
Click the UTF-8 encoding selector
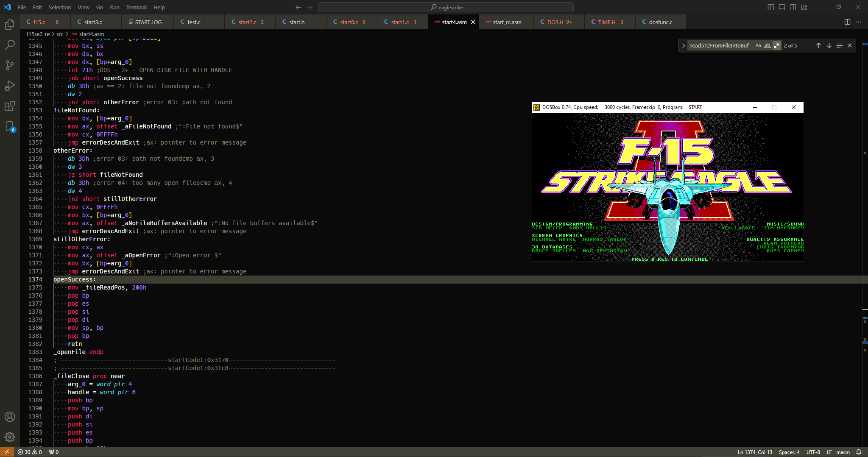pyautogui.click(x=813, y=452)
